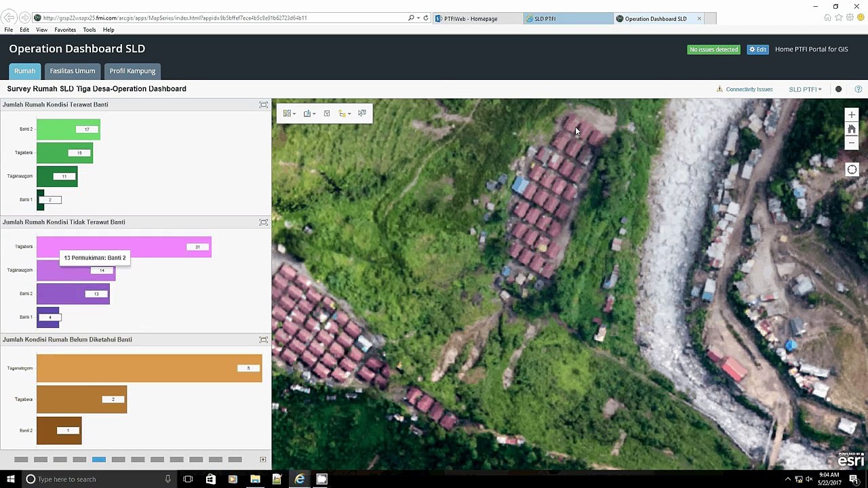
Task: Open the layout grid tool dropdown on map toolbar
Action: coord(289,113)
